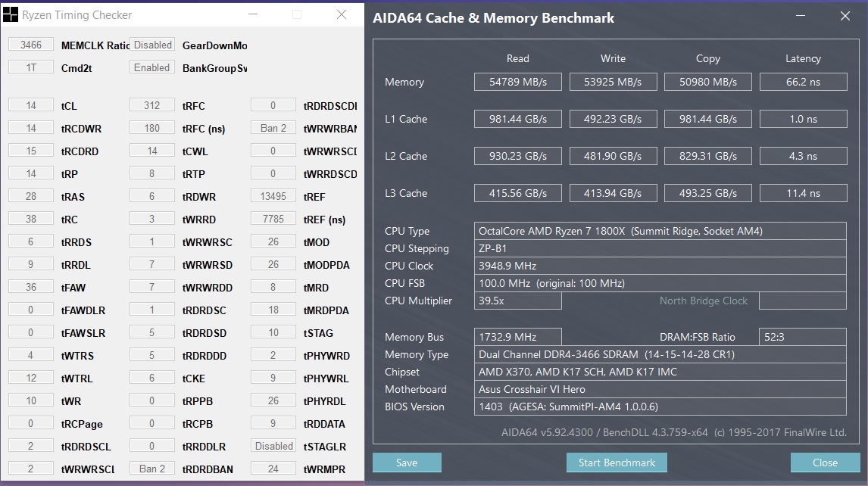868x486 pixels.
Task: Click the Cmd2t 1T value box
Action: [31, 67]
